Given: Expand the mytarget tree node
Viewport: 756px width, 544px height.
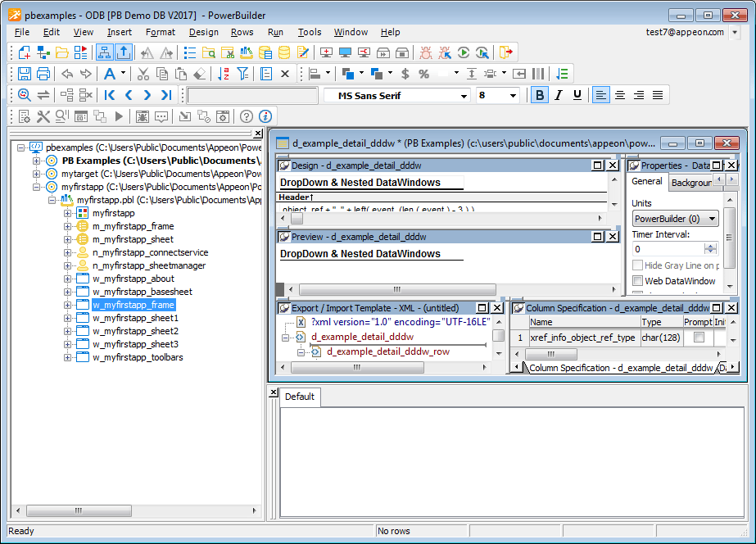Looking at the screenshot, I should pyautogui.click(x=37, y=174).
